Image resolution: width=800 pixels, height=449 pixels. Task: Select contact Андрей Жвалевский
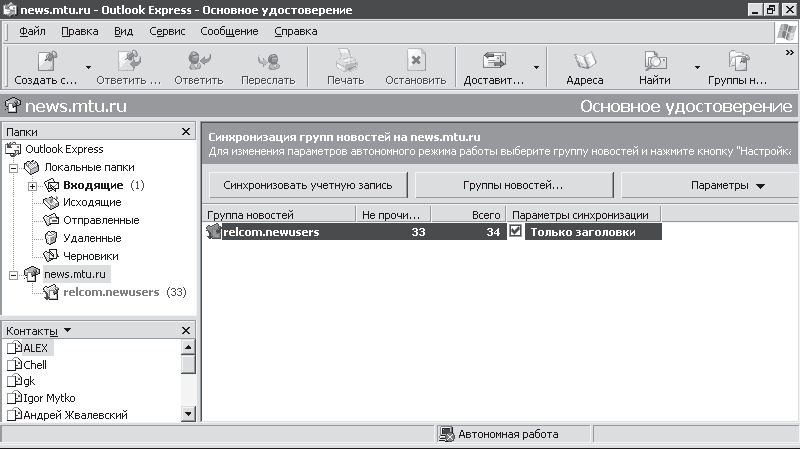[x=76, y=415]
